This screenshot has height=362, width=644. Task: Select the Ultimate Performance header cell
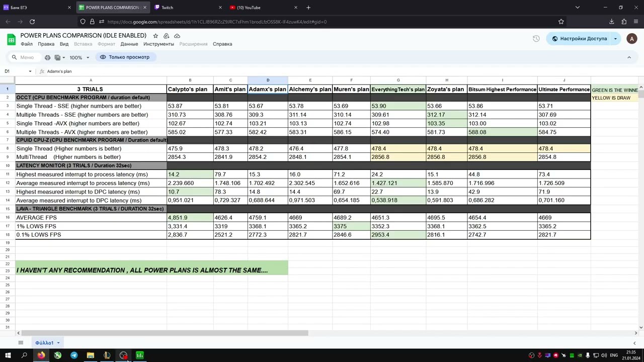pyautogui.click(x=564, y=89)
